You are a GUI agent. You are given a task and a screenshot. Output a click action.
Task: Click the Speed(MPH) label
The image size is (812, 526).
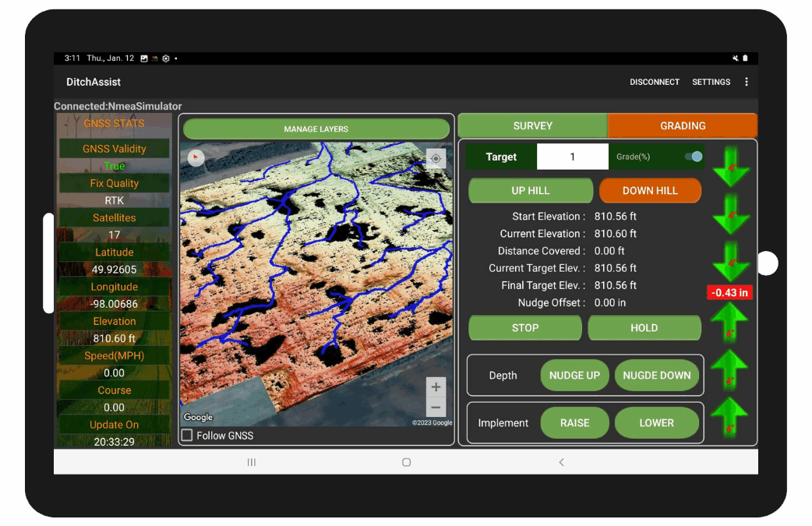coord(115,355)
